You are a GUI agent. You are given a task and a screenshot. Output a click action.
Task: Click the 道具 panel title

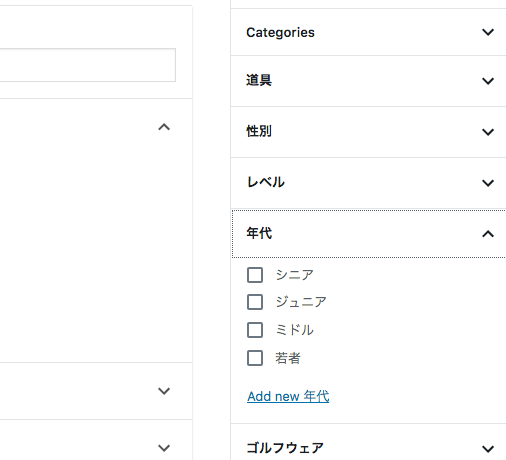coord(259,80)
